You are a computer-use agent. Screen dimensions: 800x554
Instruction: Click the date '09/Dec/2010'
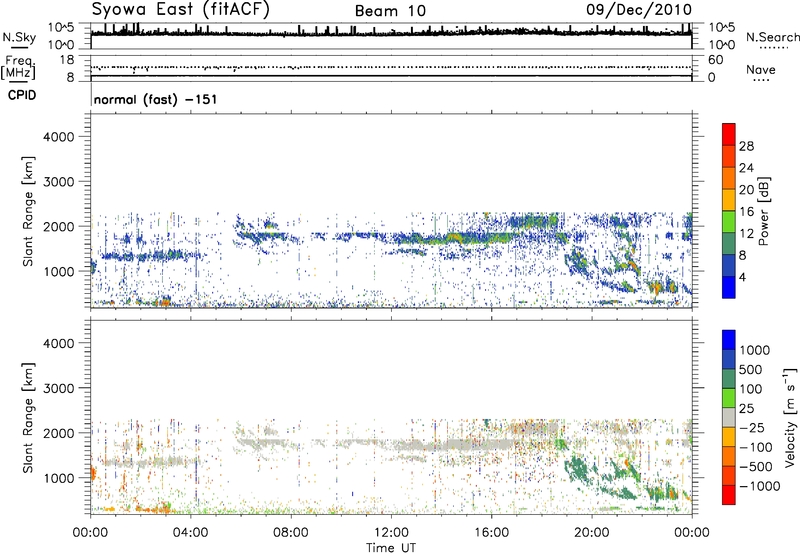[x=639, y=9]
